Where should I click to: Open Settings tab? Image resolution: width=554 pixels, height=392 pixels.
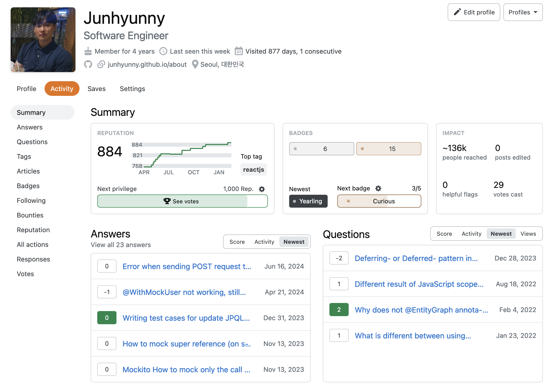132,89
